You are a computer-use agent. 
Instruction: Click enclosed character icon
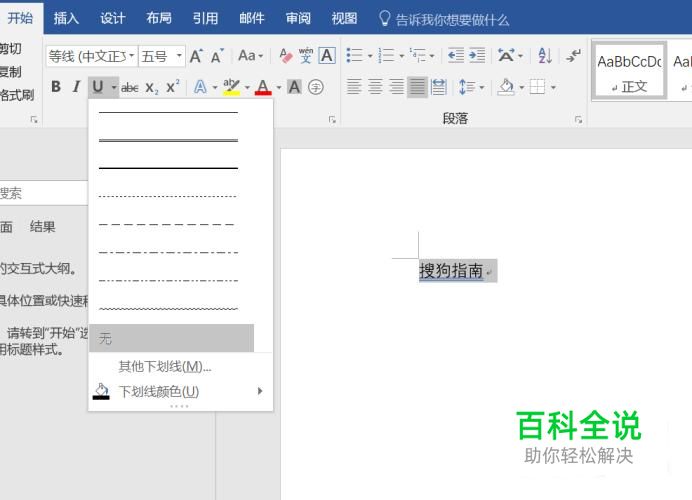click(316, 87)
